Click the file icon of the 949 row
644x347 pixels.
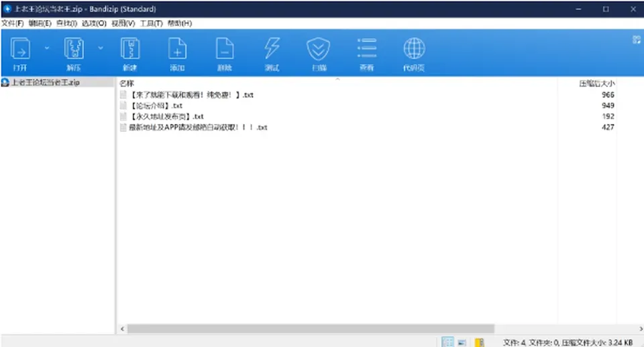point(123,106)
